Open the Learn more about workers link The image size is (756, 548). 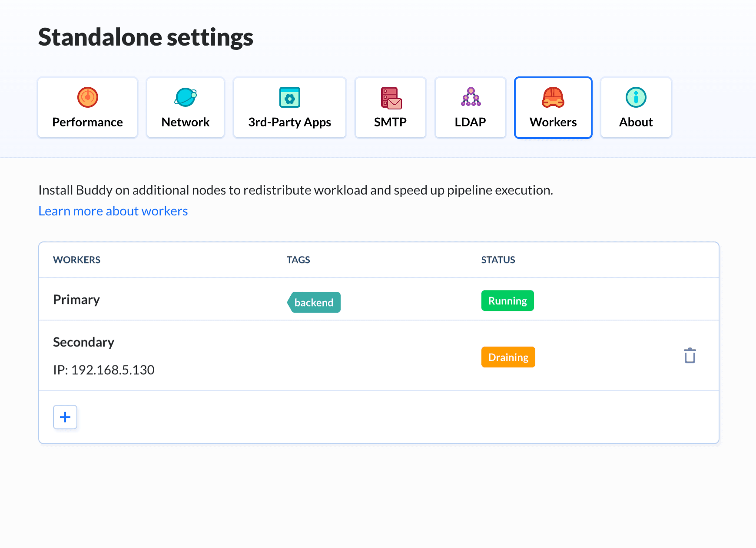113,211
